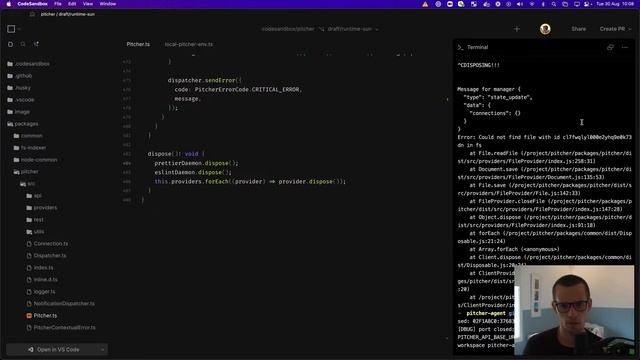Open the inline.d.ts file
The image size is (640, 360).
tap(46, 280)
